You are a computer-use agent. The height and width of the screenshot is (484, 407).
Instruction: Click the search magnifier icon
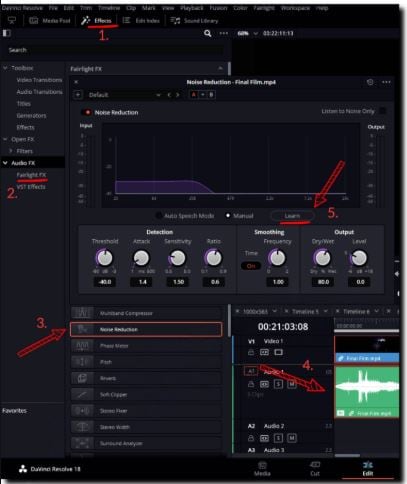(x=208, y=33)
